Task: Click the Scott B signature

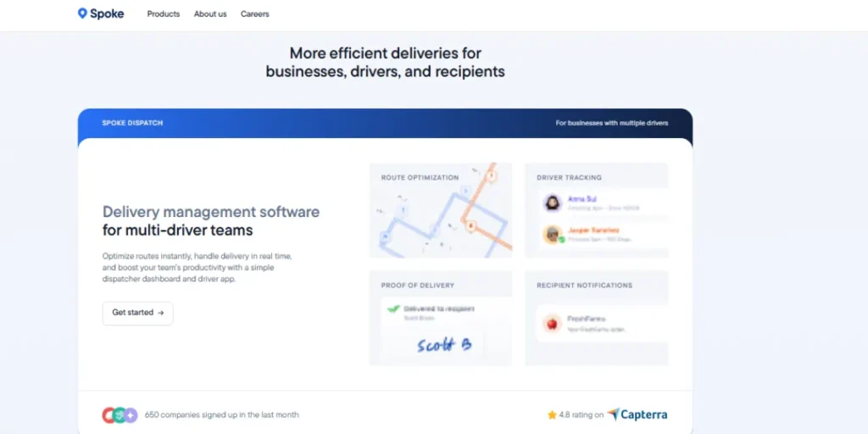Action: pos(444,346)
